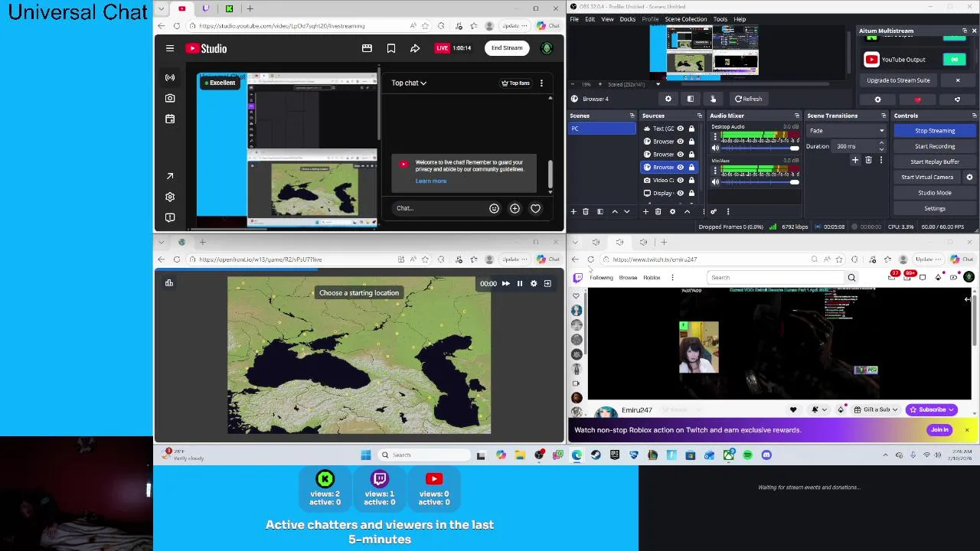The width and height of the screenshot is (980, 551).
Task: Add a transition with the Scene Transitions plus
Action: pyautogui.click(x=855, y=160)
